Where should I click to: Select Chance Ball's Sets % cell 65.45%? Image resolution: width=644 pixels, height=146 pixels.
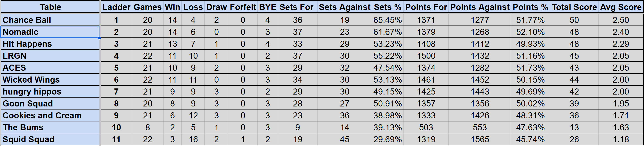[x=387, y=20]
